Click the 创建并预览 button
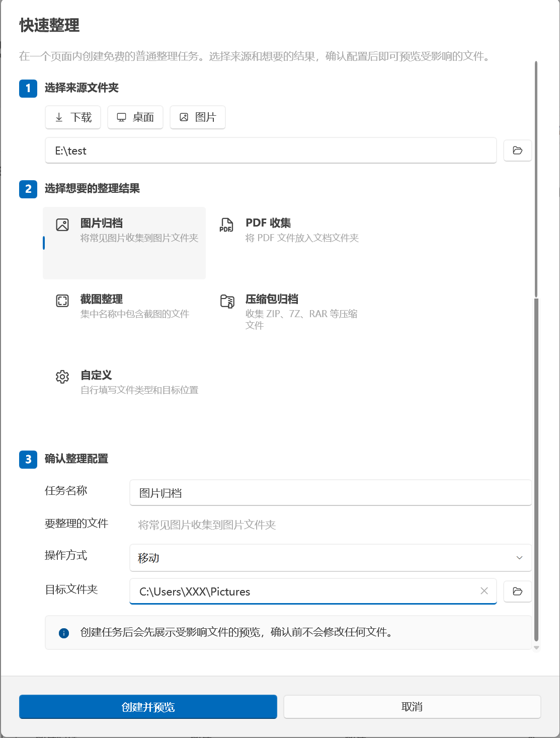 click(x=148, y=707)
